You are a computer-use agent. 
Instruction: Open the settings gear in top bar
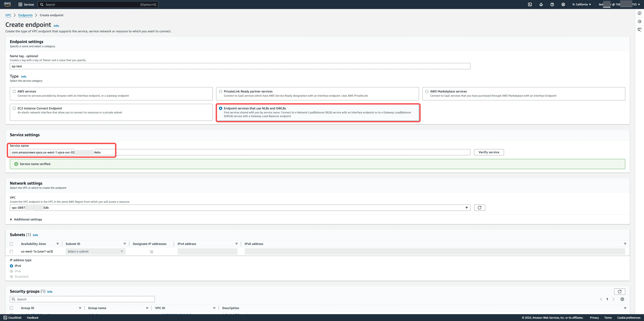pos(563,5)
